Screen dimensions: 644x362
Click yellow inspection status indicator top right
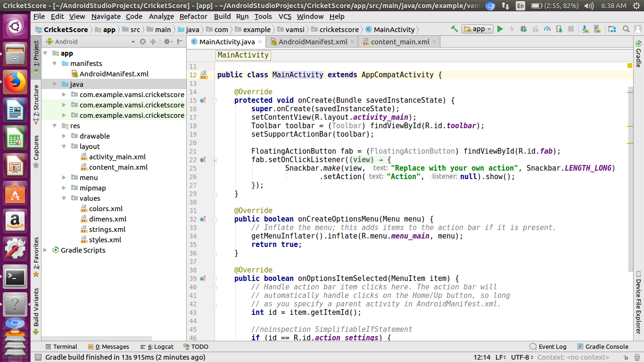630,66
